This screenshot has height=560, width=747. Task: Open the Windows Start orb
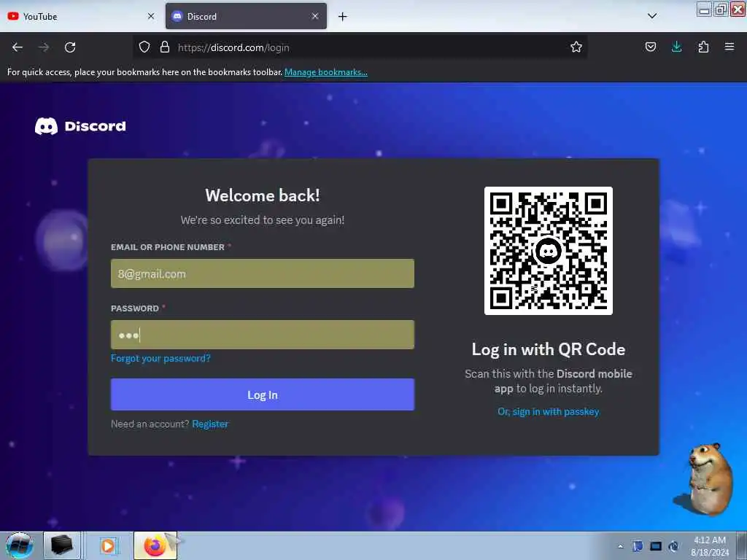[x=19, y=545]
